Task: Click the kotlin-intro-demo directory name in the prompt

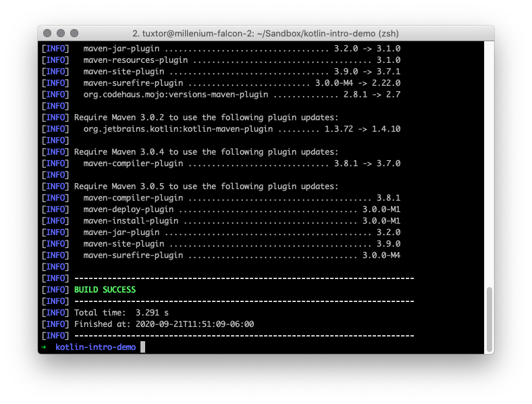Action: click(95, 347)
